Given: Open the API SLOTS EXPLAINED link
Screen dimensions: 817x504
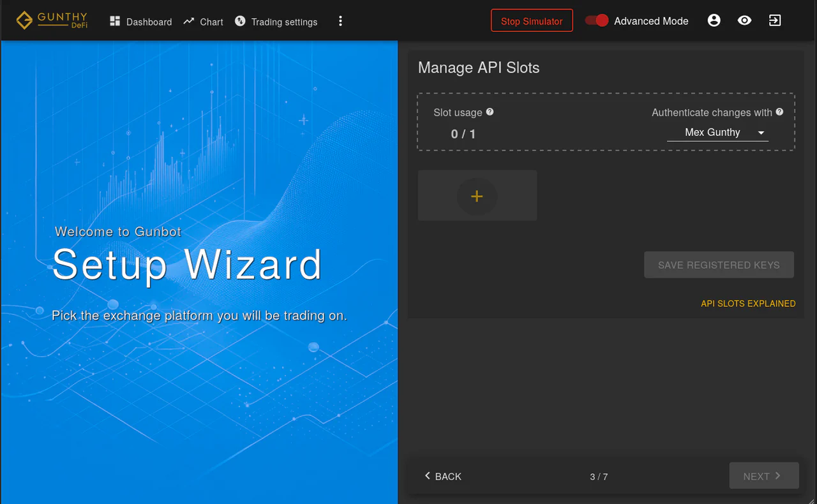Looking at the screenshot, I should pyautogui.click(x=748, y=304).
